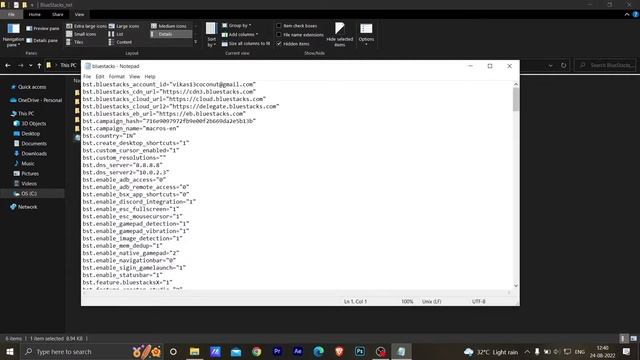Open the Group by dropdown

click(x=236, y=26)
